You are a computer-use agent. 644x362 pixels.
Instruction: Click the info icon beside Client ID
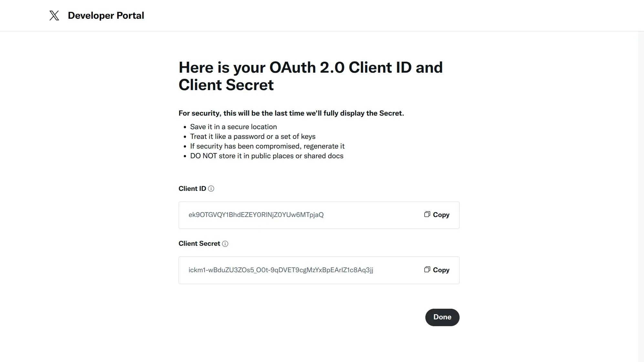(211, 189)
